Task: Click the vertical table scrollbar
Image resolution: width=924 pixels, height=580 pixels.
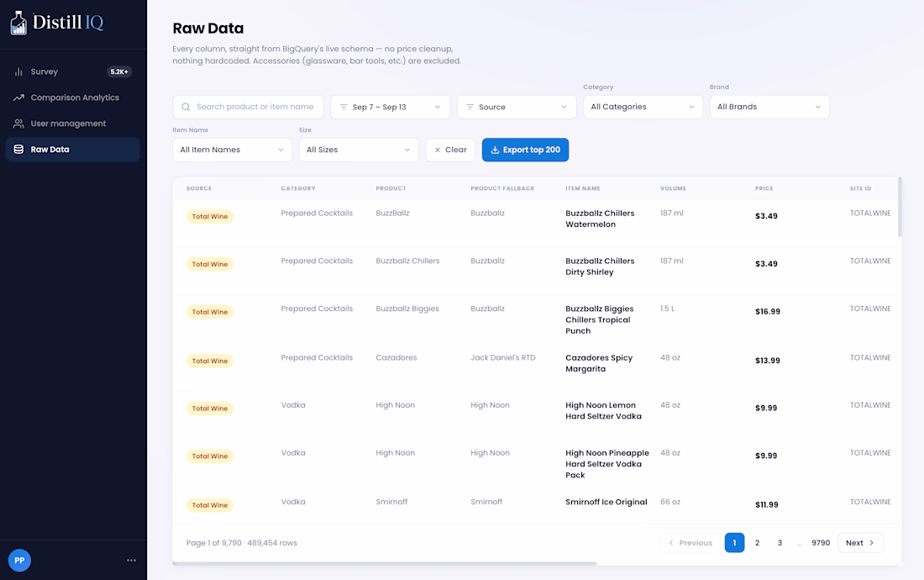Action: tap(900, 207)
